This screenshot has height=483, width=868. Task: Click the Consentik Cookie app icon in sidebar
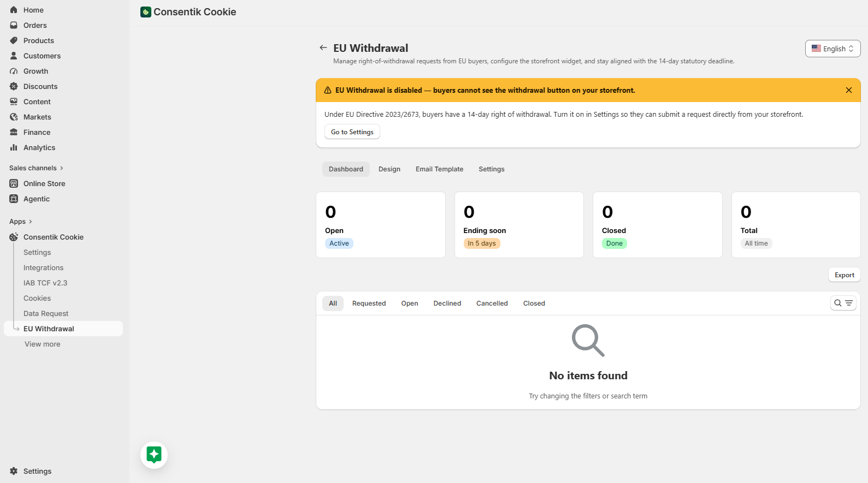(14, 237)
